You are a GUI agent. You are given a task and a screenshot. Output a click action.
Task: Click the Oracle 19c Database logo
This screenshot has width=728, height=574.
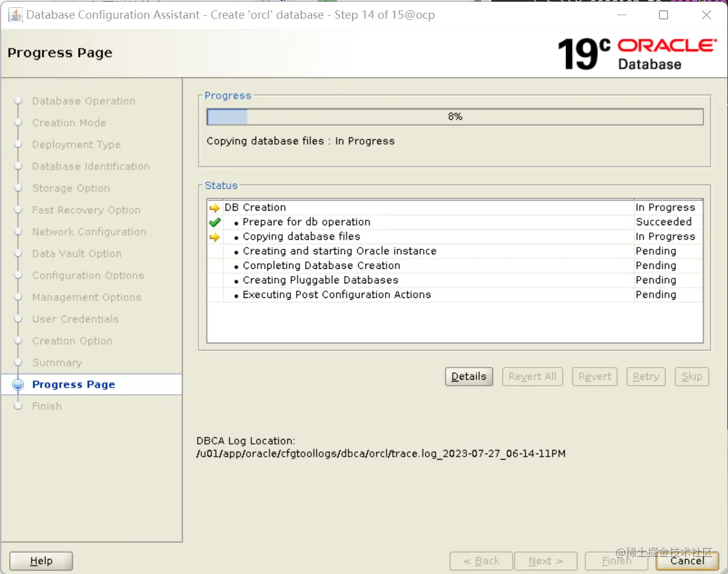point(637,53)
